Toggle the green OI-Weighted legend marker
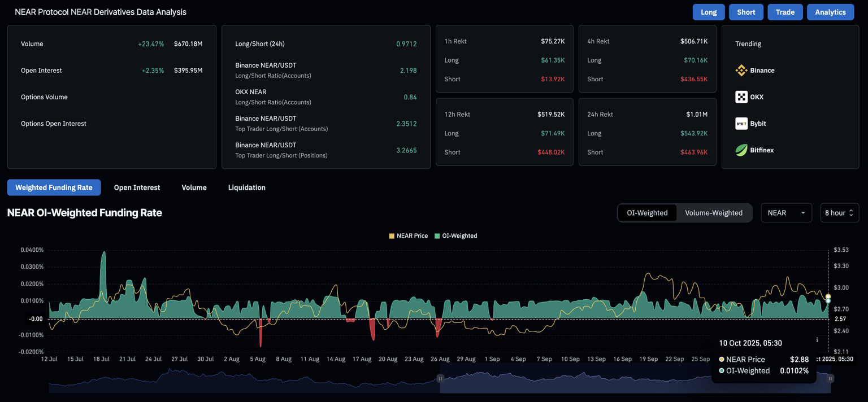Screen dimensions: 868x402 pos(437,236)
